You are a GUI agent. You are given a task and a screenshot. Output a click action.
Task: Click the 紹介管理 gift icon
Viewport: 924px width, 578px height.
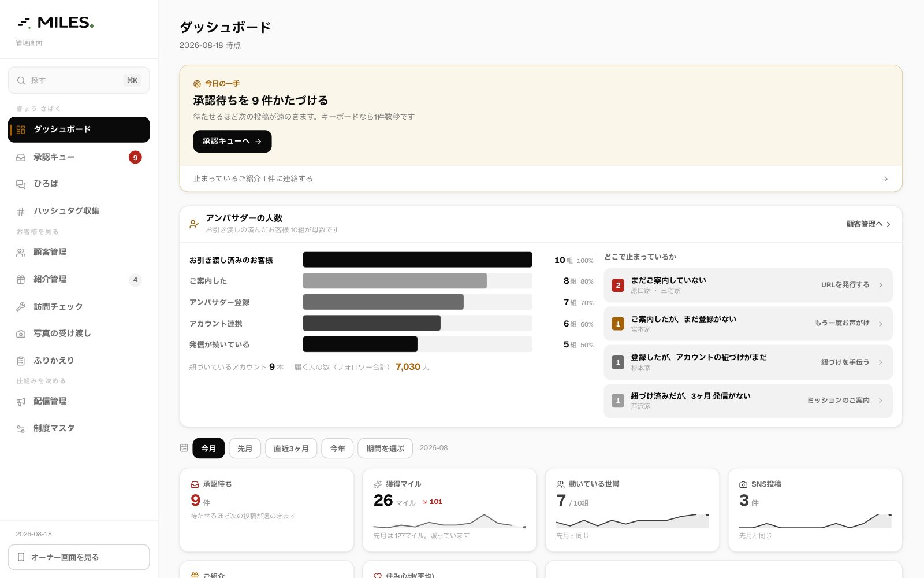[21, 280]
